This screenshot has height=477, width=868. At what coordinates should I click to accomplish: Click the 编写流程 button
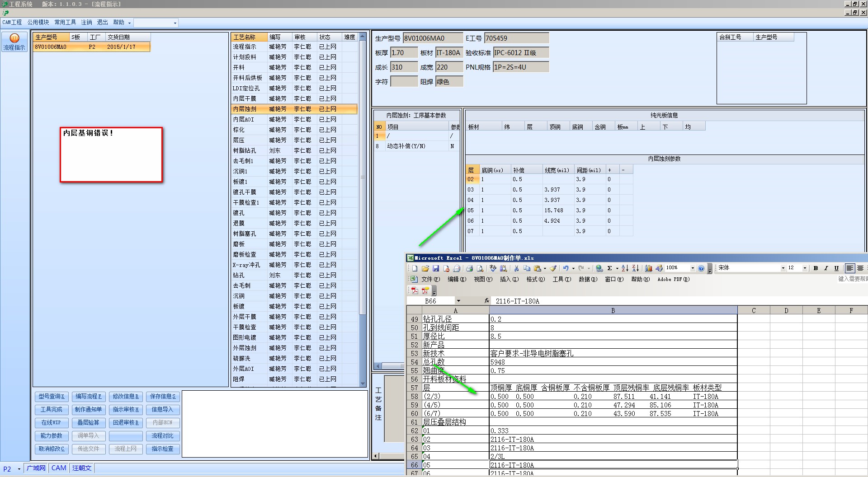click(x=89, y=397)
